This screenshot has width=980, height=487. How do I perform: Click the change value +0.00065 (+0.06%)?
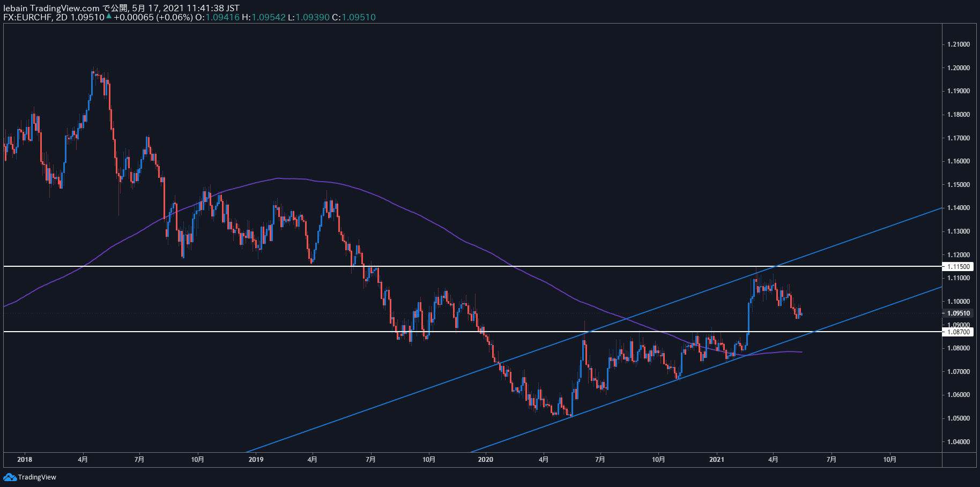click(x=153, y=17)
